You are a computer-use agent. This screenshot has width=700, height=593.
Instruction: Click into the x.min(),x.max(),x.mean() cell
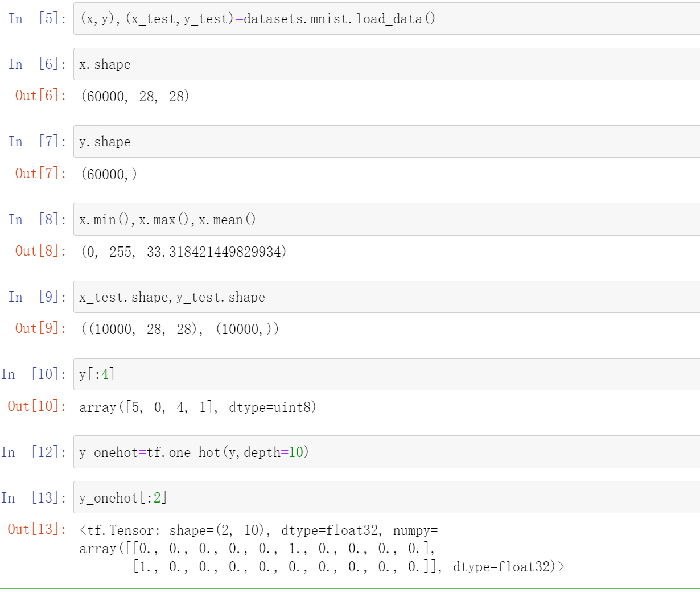[387, 220]
